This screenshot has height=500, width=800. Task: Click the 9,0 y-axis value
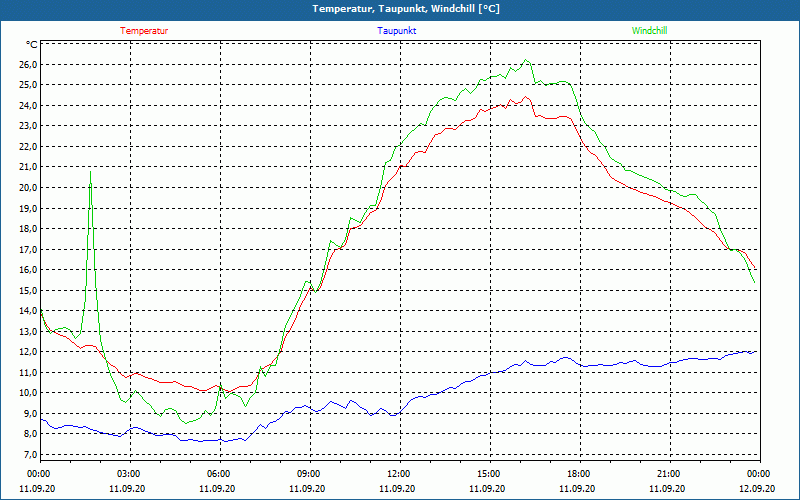coord(31,414)
